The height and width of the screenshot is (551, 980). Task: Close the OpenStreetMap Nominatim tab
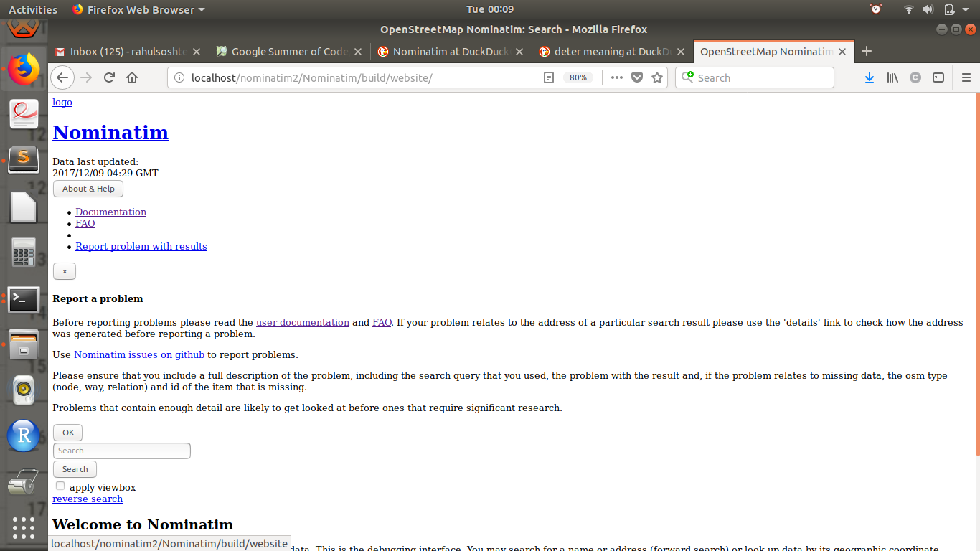click(x=843, y=52)
